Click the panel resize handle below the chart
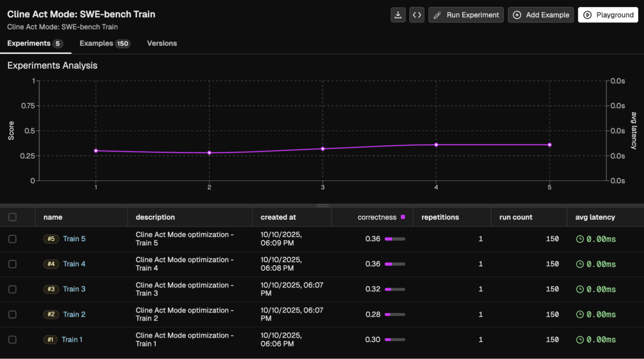This screenshot has height=359, width=644. [x=322, y=205]
